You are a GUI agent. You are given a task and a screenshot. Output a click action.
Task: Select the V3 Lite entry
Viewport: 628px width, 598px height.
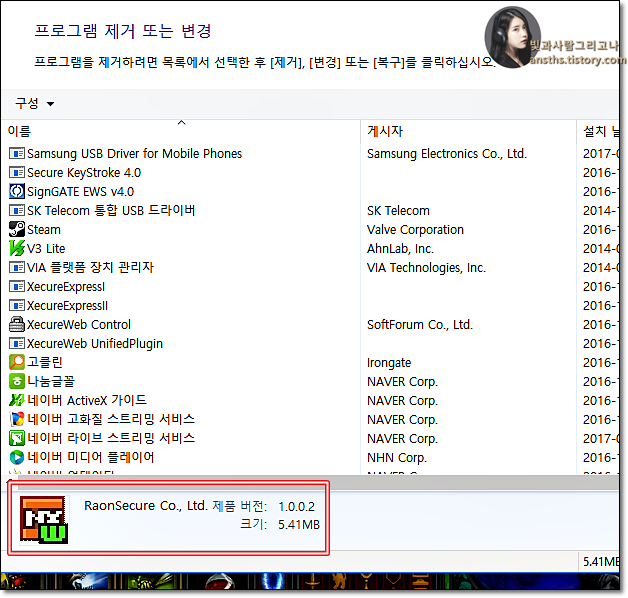[x=46, y=248]
